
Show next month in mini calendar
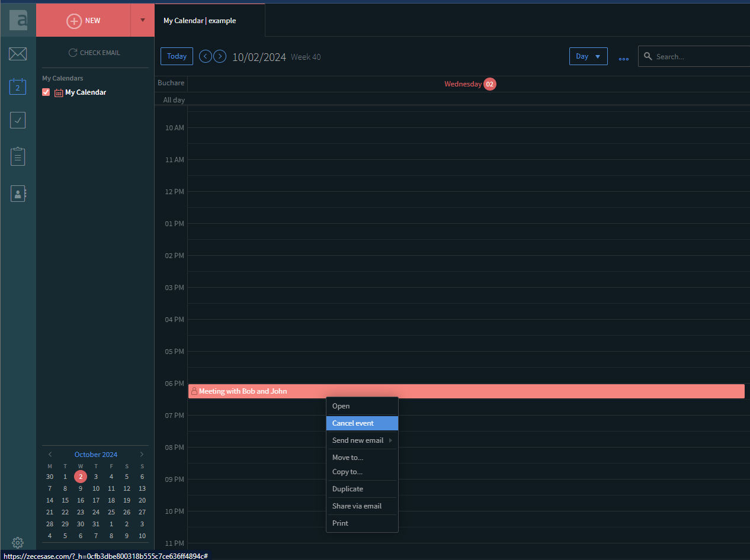click(142, 455)
